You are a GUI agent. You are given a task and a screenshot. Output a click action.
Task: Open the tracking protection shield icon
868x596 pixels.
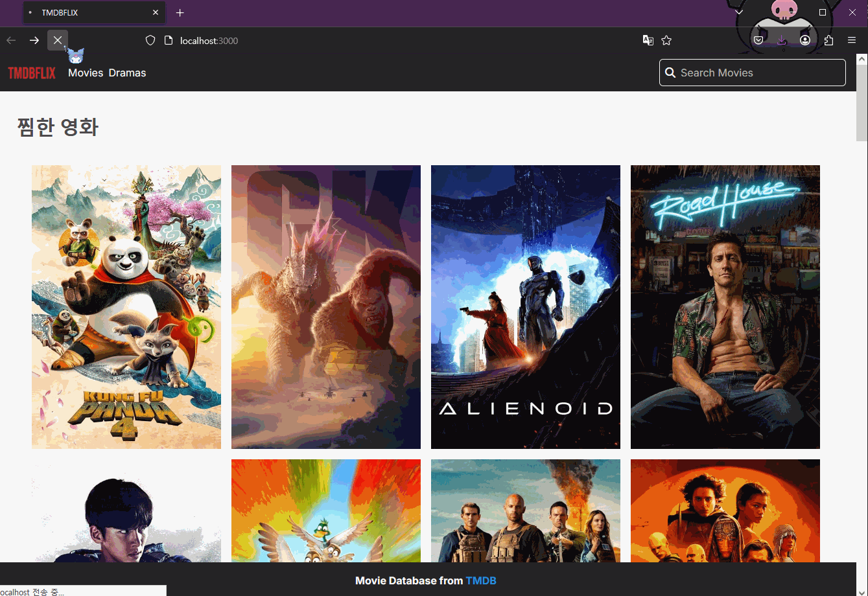[150, 40]
